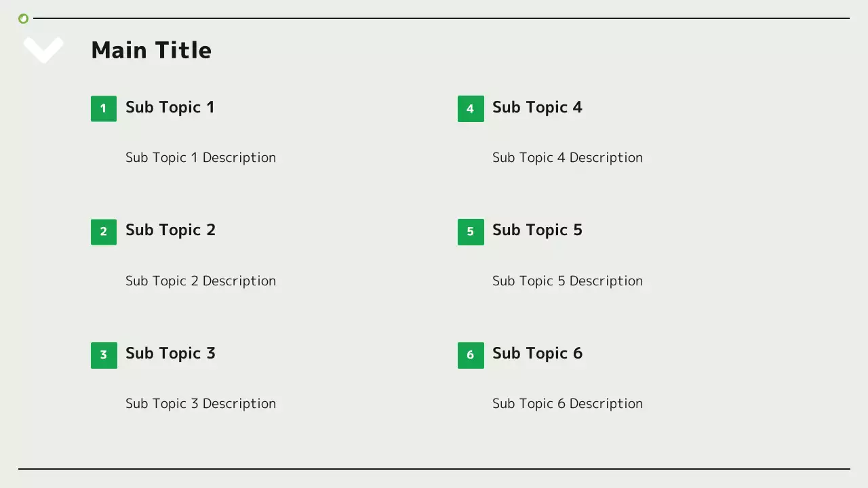This screenshot has height=488, width=868.
Task: Select the green number 2 badge
Action: coord(104,232)
